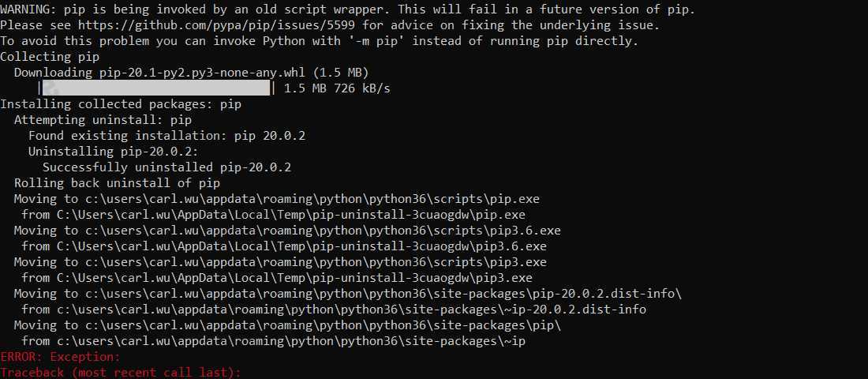Image resolution: width=868 pixels, height=379 pixels.
Task: Click the Temp path ending in pip3.exe
Action: pos(294,278)
